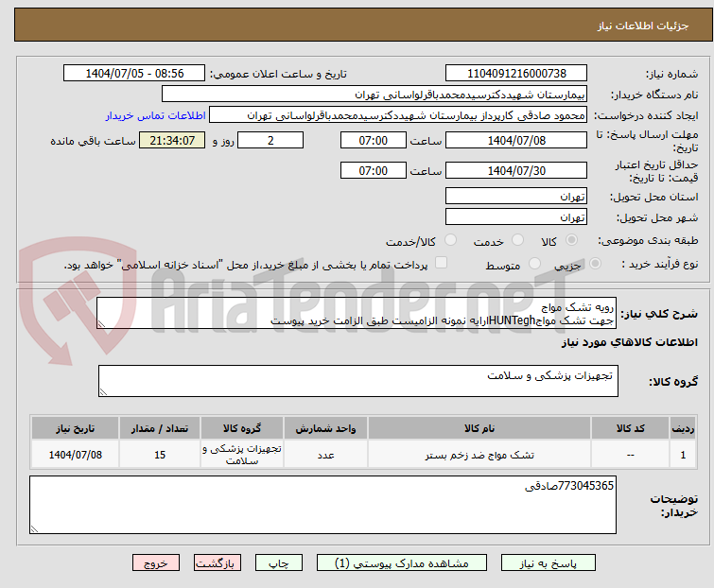Image resolution: width=714 pixels, height=588 pixels.
Task: Click the گروه کالا textarea تجهیزات پزشکی
Action: (x=358, y=381)
